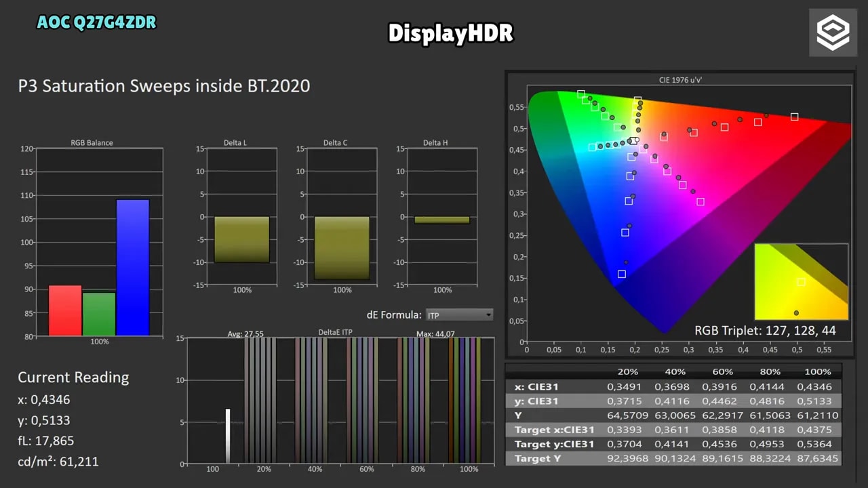Click the Current Reading heading
This screenshot has height=488, width=868.
(73, 378)
